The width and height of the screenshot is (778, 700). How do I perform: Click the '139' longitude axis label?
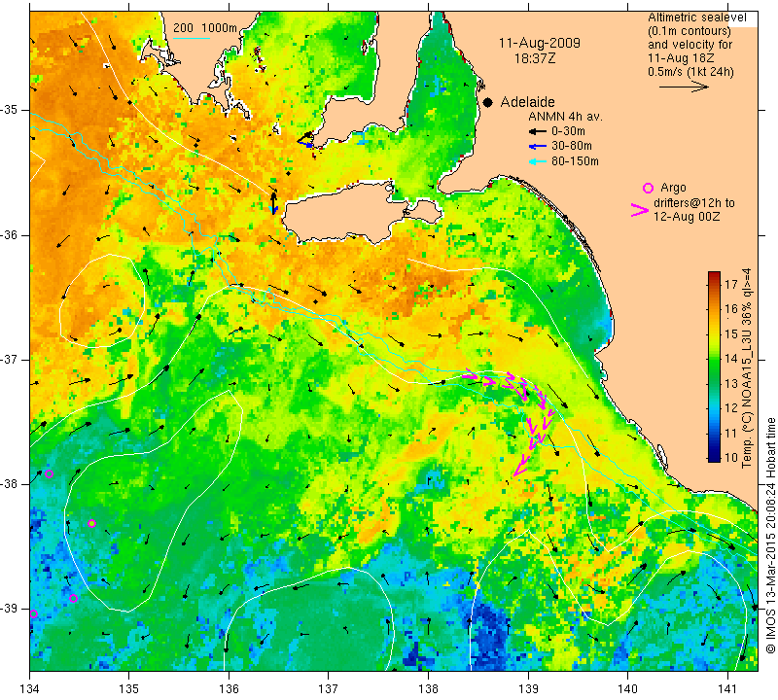coord(528,688)
